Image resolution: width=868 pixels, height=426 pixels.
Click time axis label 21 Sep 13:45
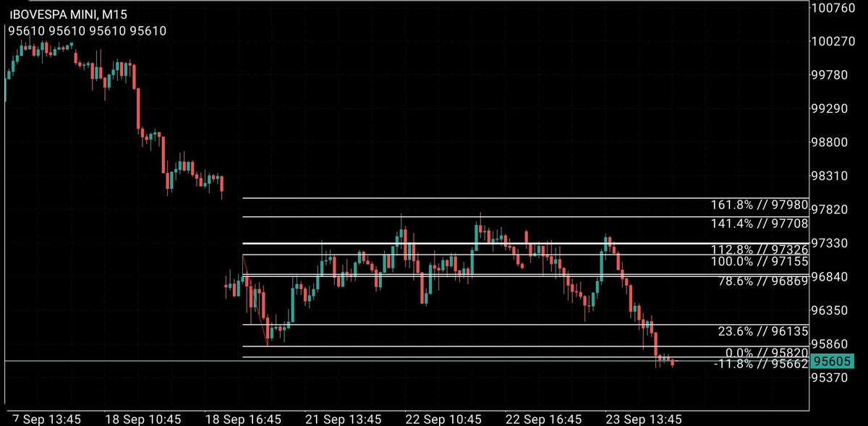tap(345, 419)
